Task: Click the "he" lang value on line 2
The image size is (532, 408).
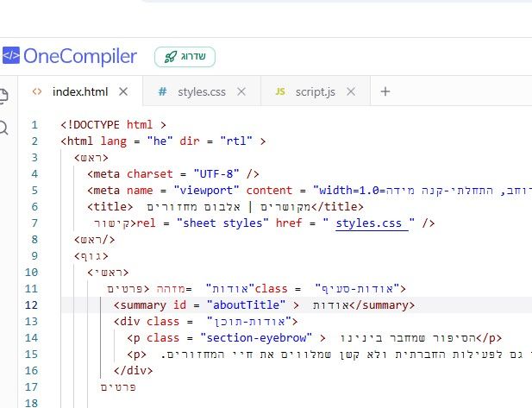Action: click(160, 141)
